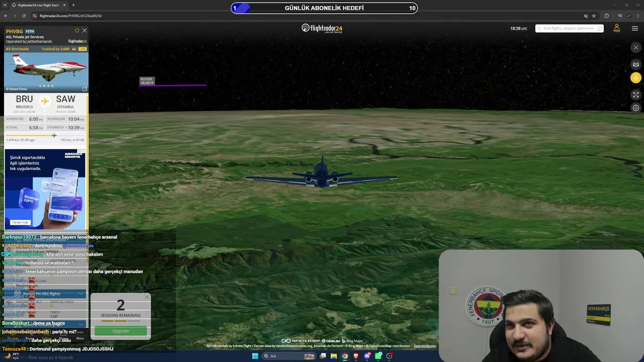Open the aircraft photo in a new window

coord(84,88)
